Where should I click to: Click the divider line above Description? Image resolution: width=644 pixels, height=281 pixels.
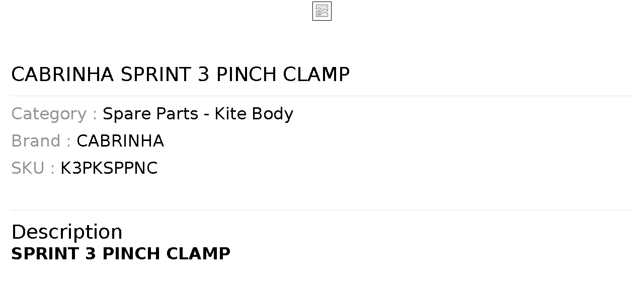pos(322,210)
